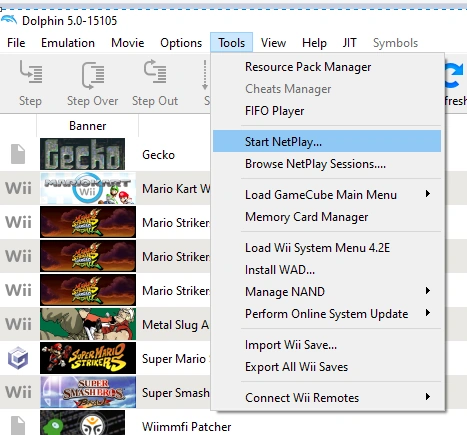Open the Movie menu
This screenshot has width=467, height=435.
point(128,43)
